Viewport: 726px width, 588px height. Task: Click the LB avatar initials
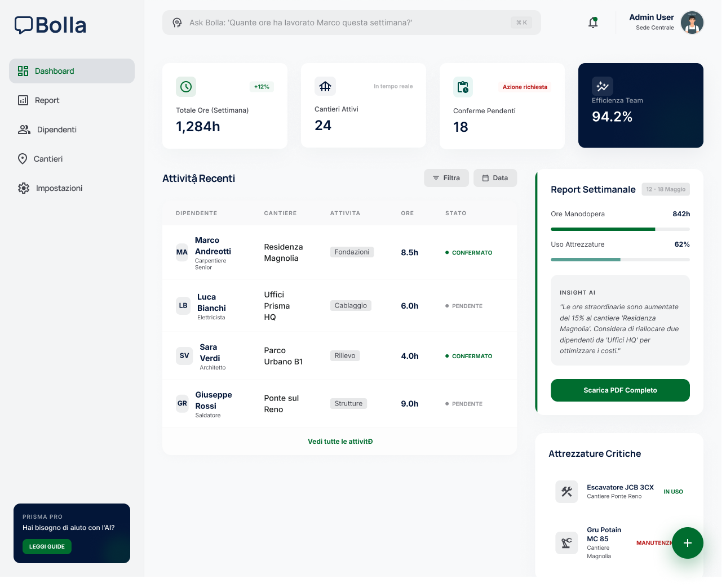(x=183, y=306)
